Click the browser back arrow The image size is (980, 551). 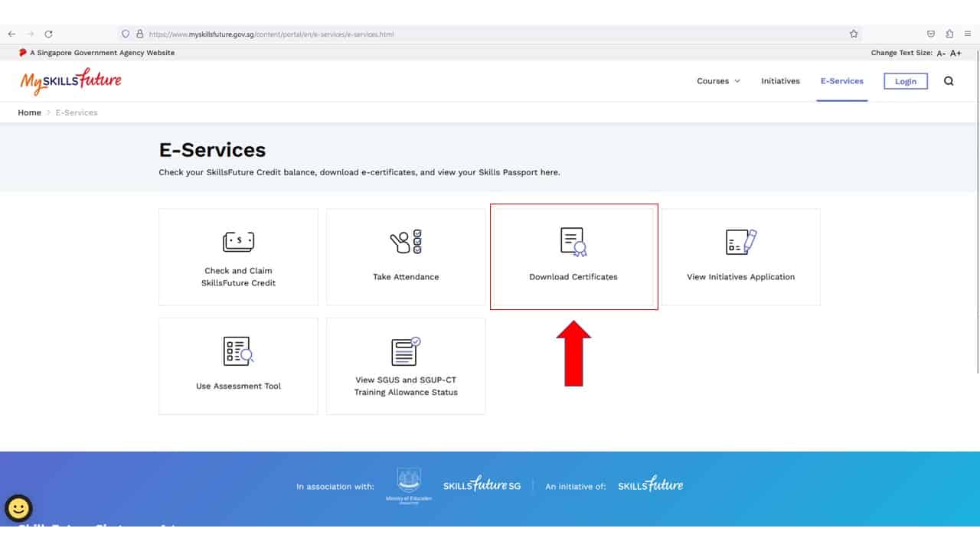click(x=11, y=34)
